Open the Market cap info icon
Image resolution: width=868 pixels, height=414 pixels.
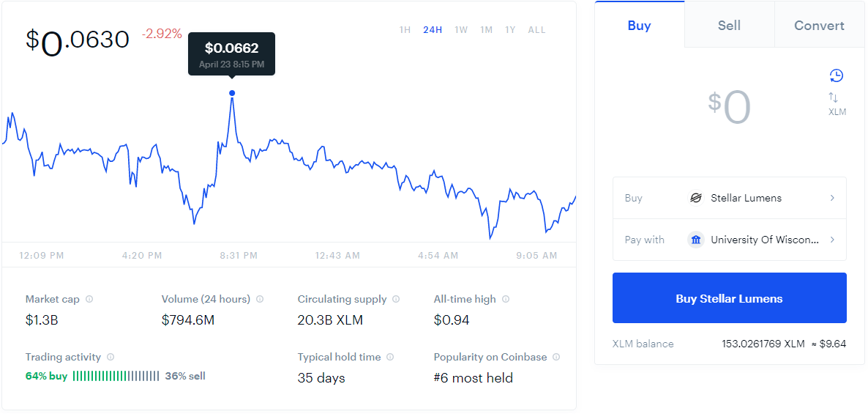(89, 299)
